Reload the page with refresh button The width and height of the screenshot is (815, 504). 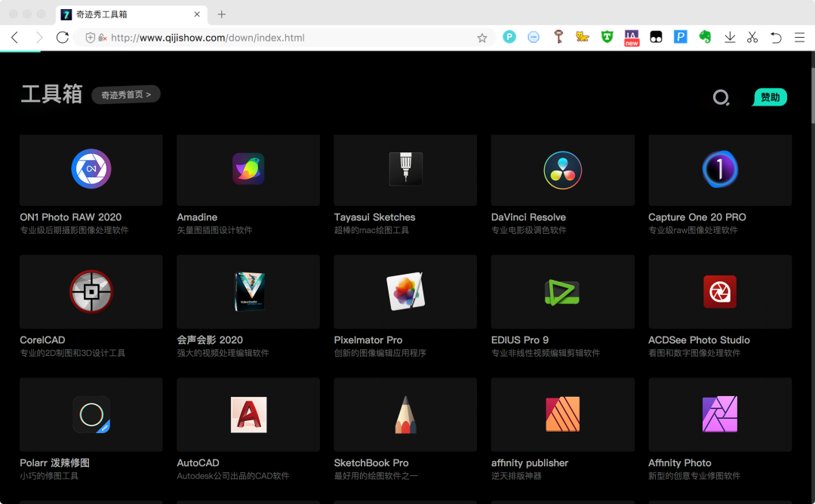click(63, 37)
